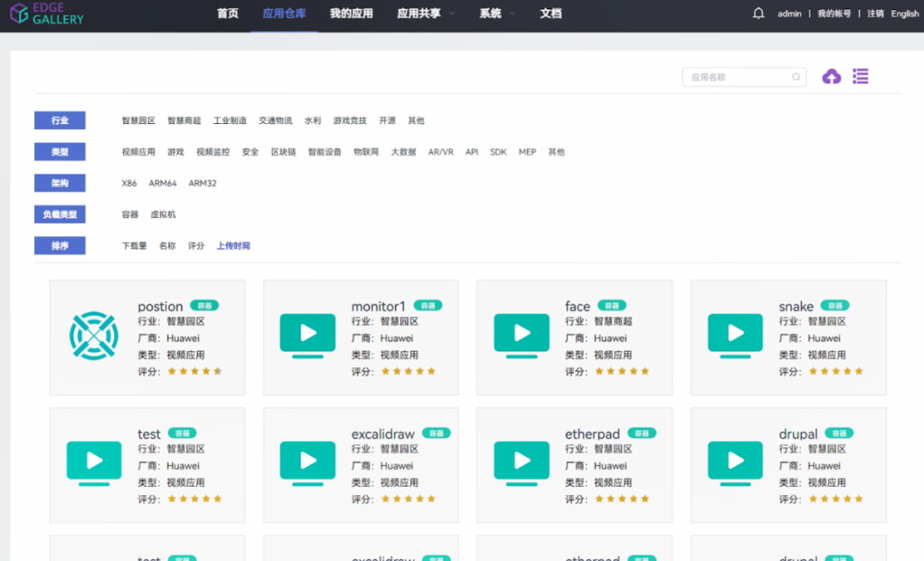Viewport: 924px width, 561px height.
Task: Open the excalidraw app video icon
Action: click(308, 464)
